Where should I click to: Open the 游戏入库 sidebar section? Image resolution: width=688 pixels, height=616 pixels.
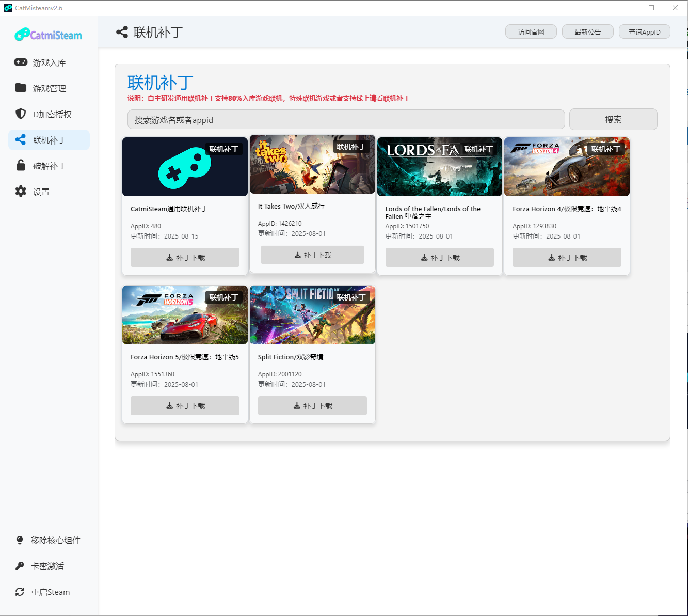(x=49, y=62)
